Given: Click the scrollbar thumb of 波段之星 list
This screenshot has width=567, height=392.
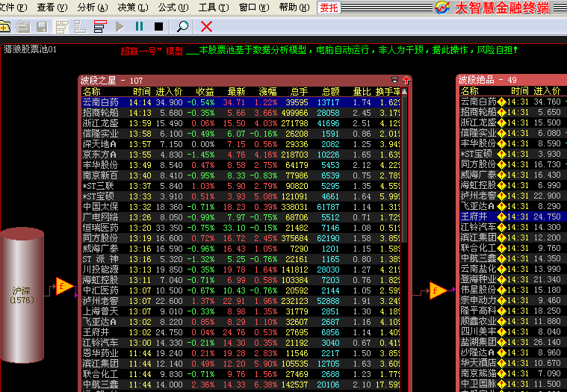Looking at the screenshot, I should (x=404, y=169).
